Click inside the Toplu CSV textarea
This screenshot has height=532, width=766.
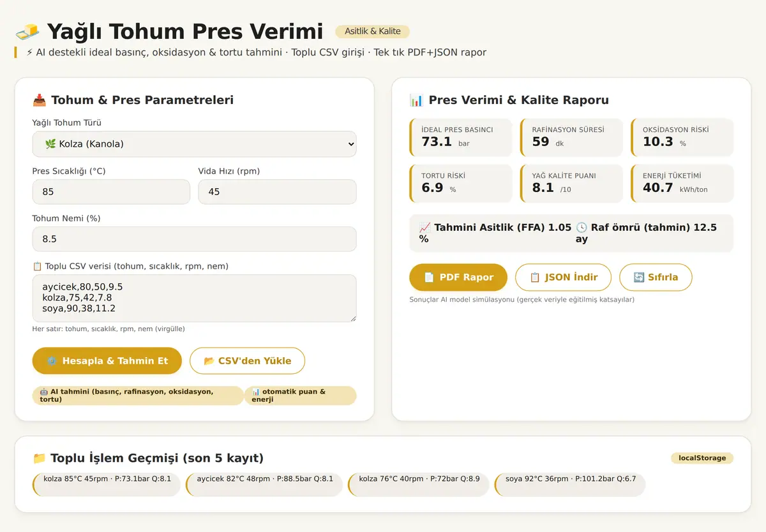[x=194, y=298]
